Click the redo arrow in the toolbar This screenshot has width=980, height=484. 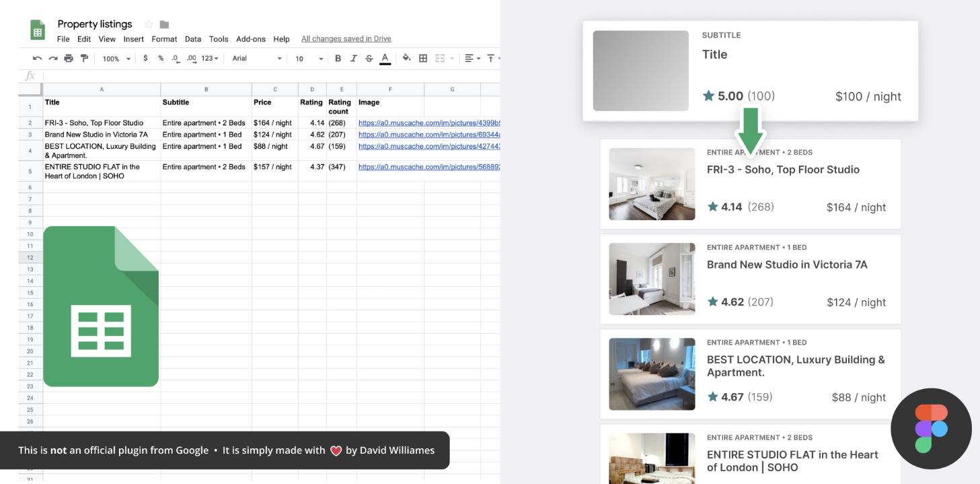[x=52, y=59]
